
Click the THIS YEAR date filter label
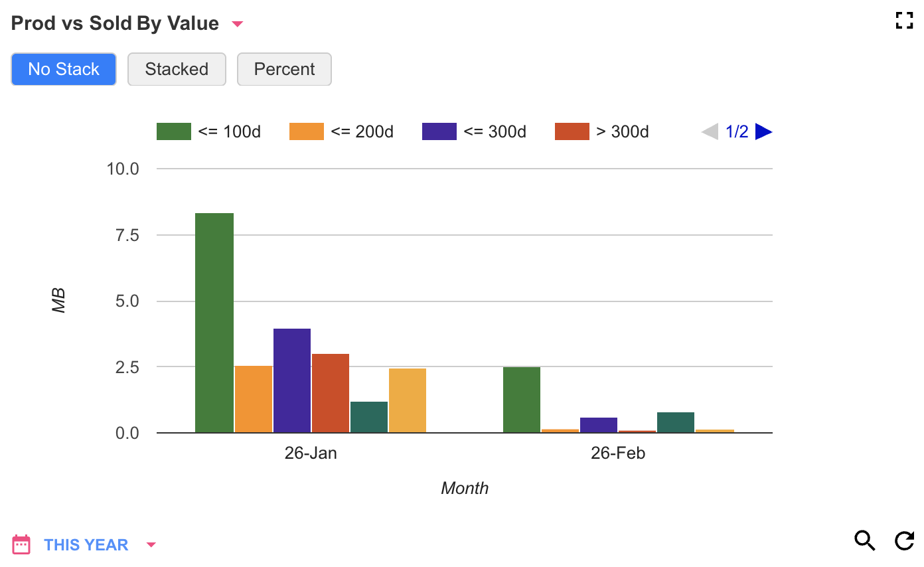coord(86,545)
